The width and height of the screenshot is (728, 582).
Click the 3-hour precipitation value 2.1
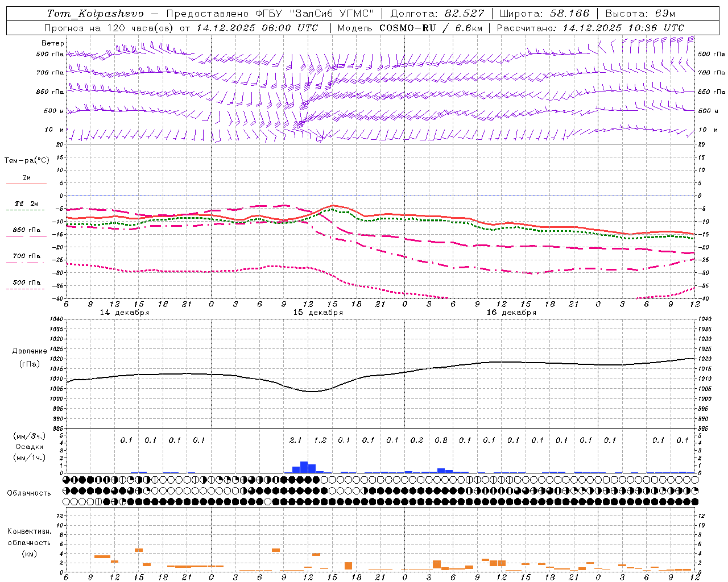point(295,440)
